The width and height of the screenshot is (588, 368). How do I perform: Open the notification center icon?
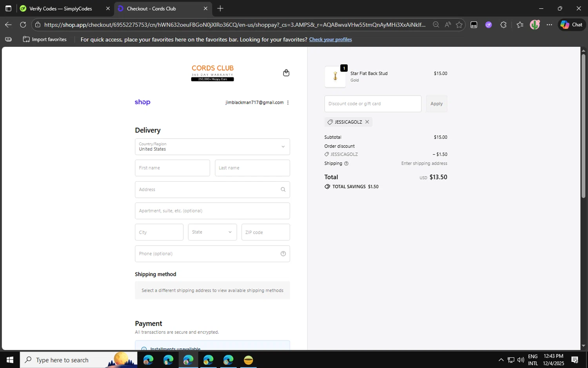coord(575,360)
